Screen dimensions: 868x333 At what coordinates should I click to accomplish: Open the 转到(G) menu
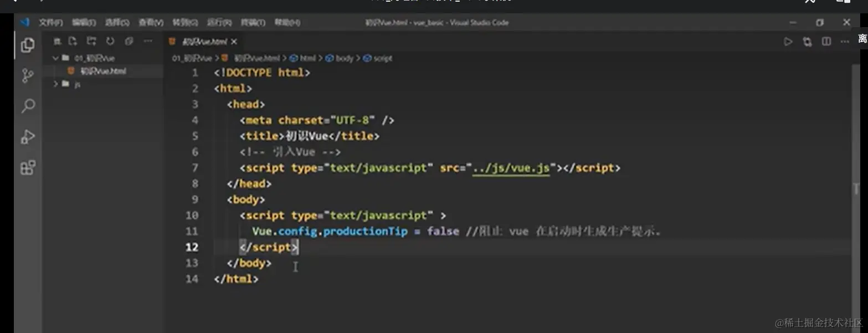tap(186, 23)
